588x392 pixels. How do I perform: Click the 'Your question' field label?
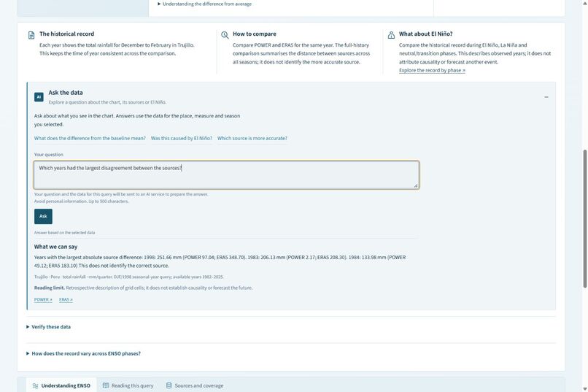tap(49, 155)
